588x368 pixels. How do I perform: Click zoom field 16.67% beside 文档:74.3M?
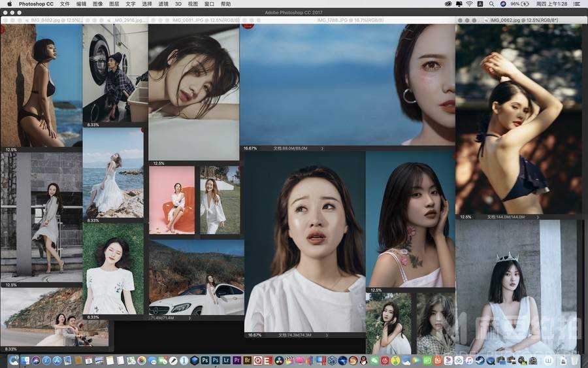(x=254, y=335)
